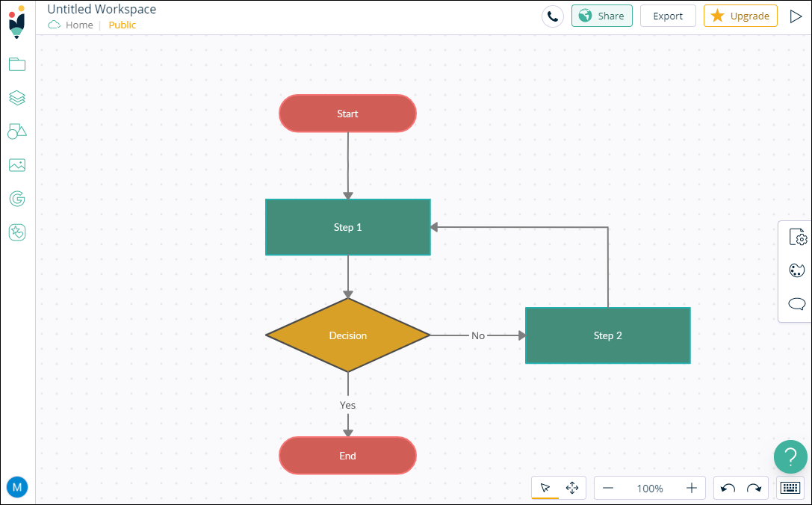Click the 'No' connector label
Screen dimensions: 812x505
coord(478,335)
